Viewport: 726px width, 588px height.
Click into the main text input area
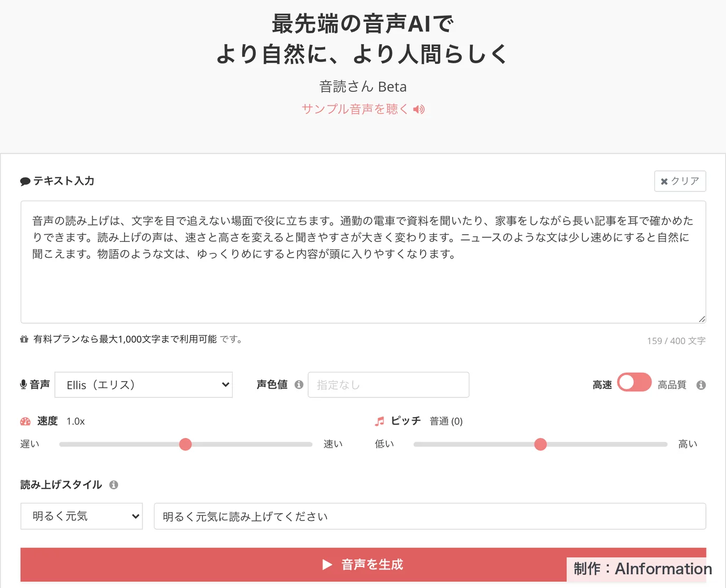click(363, 262)
